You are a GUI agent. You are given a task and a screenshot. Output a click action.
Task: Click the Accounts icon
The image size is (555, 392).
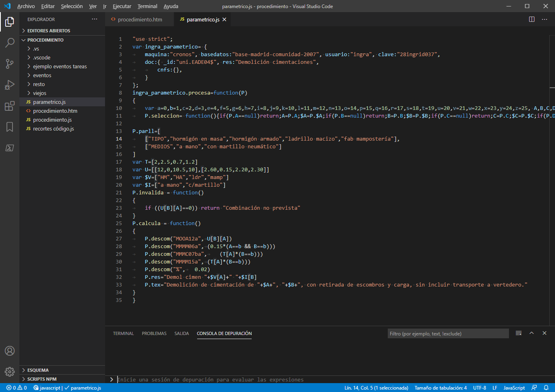[10, 351]
